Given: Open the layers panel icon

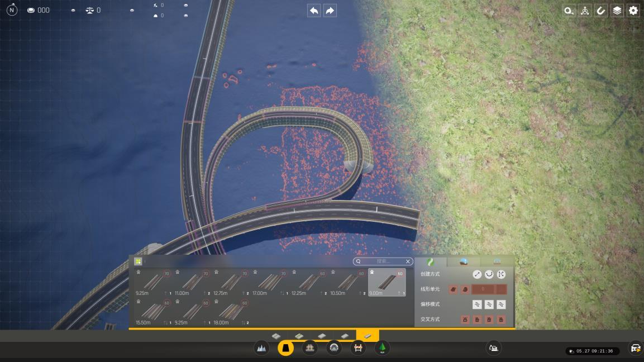Looking at the screenshot, I should click(x=617, y=11).
